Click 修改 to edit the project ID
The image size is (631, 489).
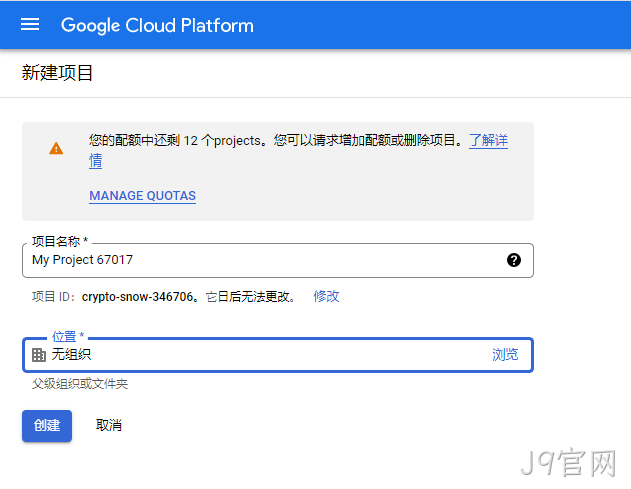326,296
